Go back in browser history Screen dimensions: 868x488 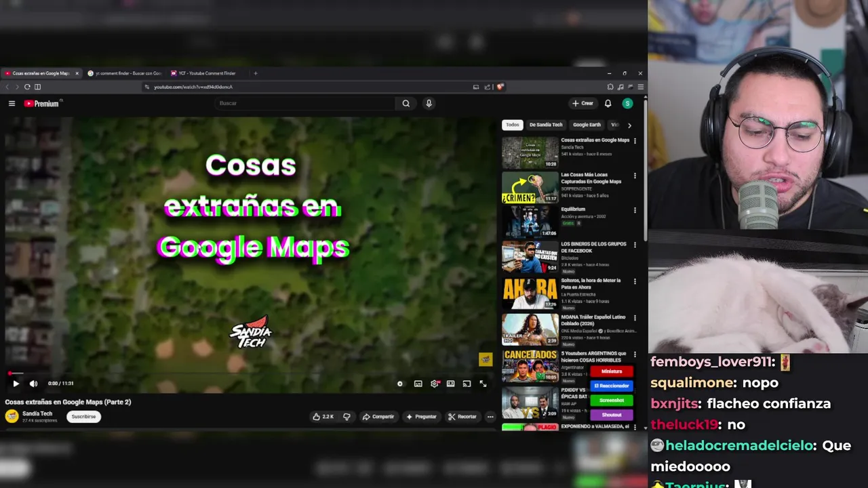(7, 87)
